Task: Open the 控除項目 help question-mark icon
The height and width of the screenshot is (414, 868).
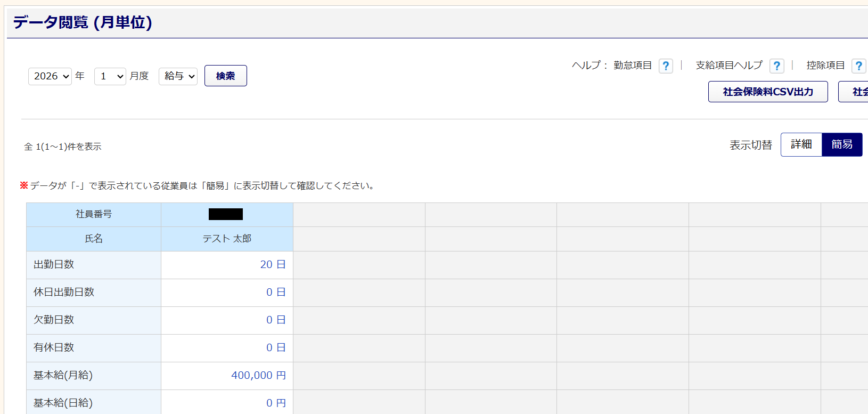Action: point(858,66)
